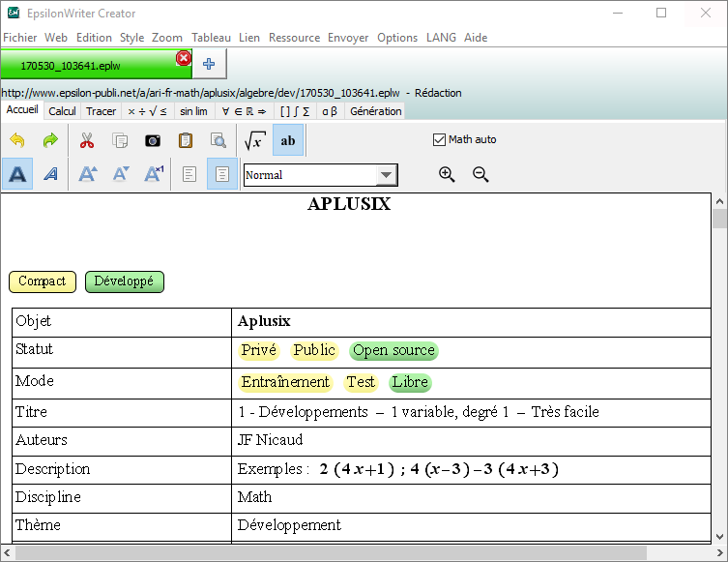Open the Fichier menu
The image size is (728, 562).
click(20, 38)
